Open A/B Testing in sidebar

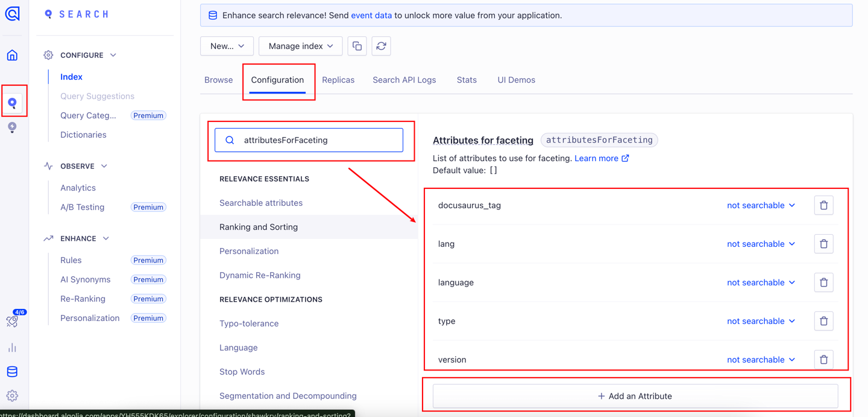pyautogui.click(x=82, y=207)
